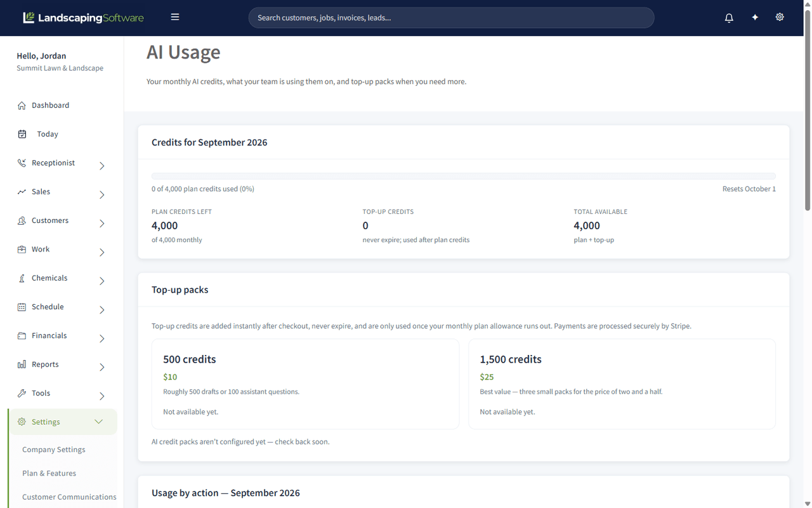Click the Sales trend icon
The image size is (812, 508).
[22, 192]
